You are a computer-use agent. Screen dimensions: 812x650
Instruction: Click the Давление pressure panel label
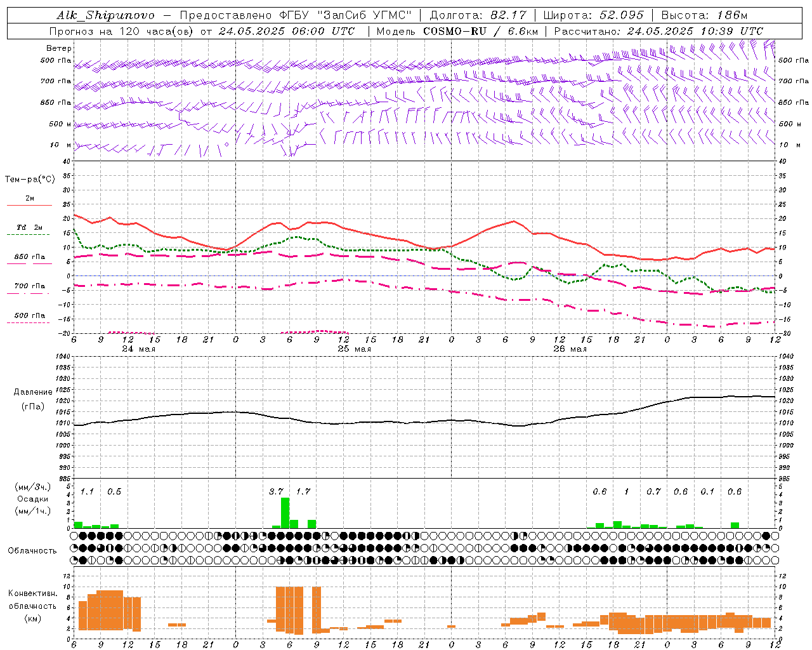click(x=32, y=392)
